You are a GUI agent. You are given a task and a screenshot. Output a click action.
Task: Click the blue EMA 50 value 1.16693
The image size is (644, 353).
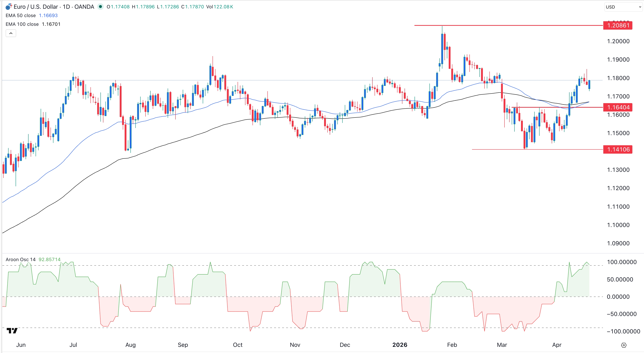click(48, 15)
